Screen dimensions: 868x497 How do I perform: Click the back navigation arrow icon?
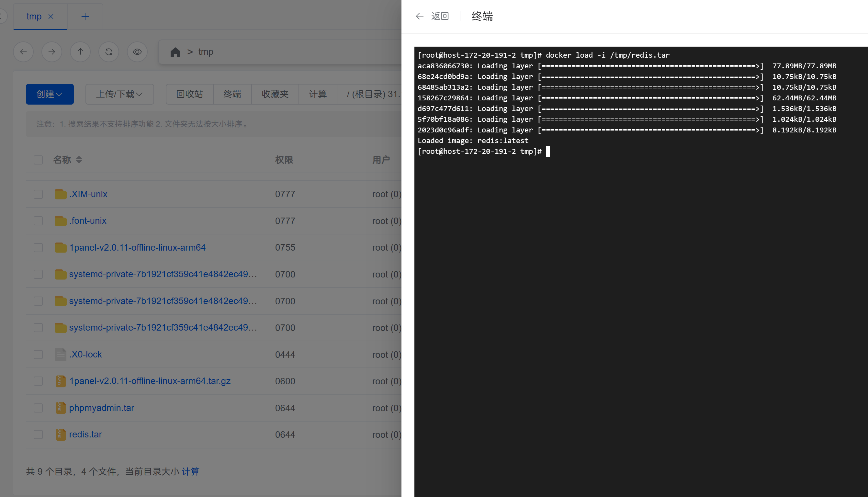[23, 51]
